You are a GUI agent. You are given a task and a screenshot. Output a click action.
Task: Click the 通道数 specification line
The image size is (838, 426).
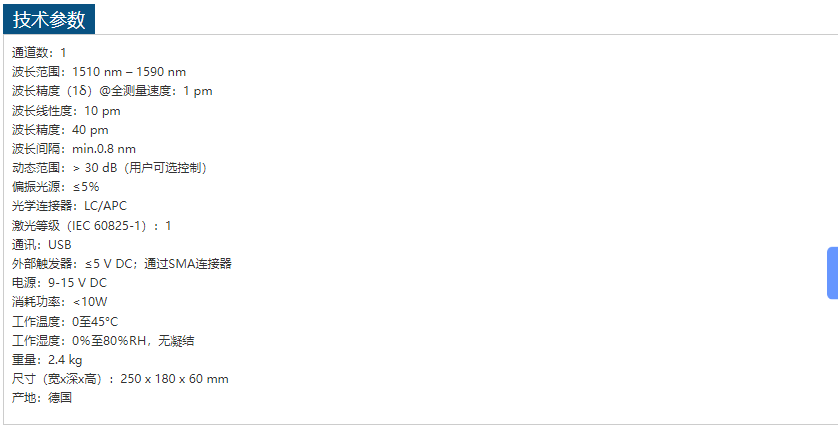pyautogui.click(x=40, y=52)
